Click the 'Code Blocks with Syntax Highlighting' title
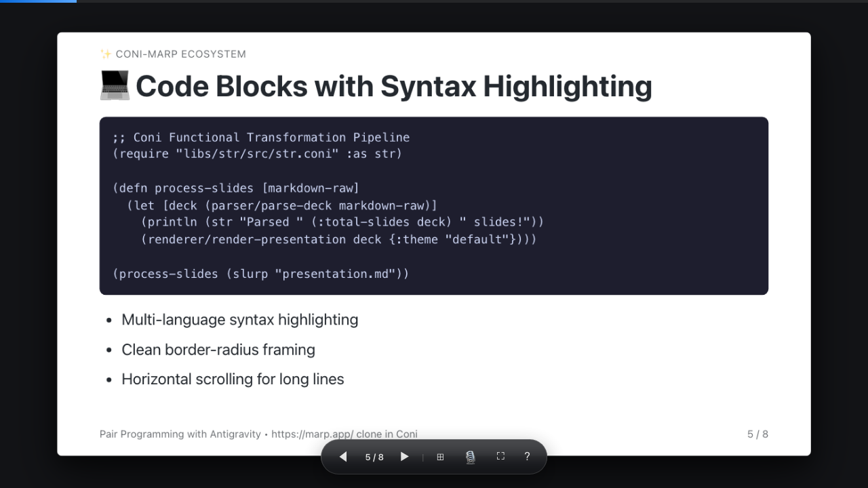The width and height of the screenshot is (868, 488). click(394, 87)
